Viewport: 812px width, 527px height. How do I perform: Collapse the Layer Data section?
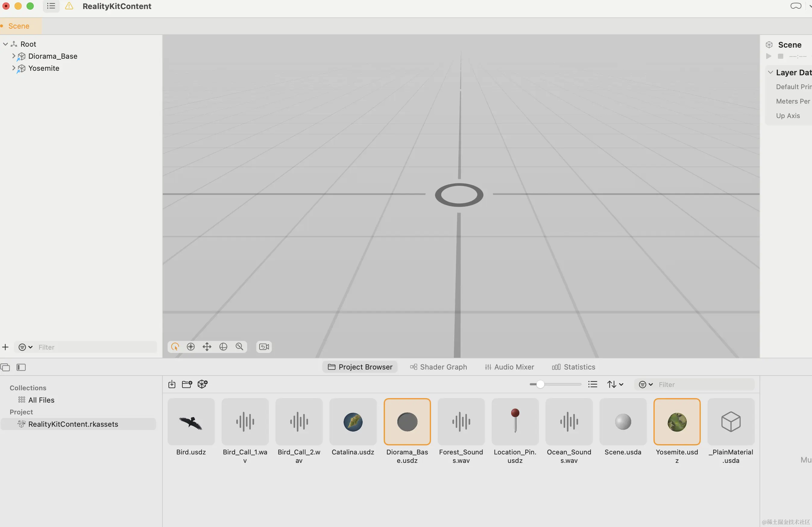coord(770,72)
